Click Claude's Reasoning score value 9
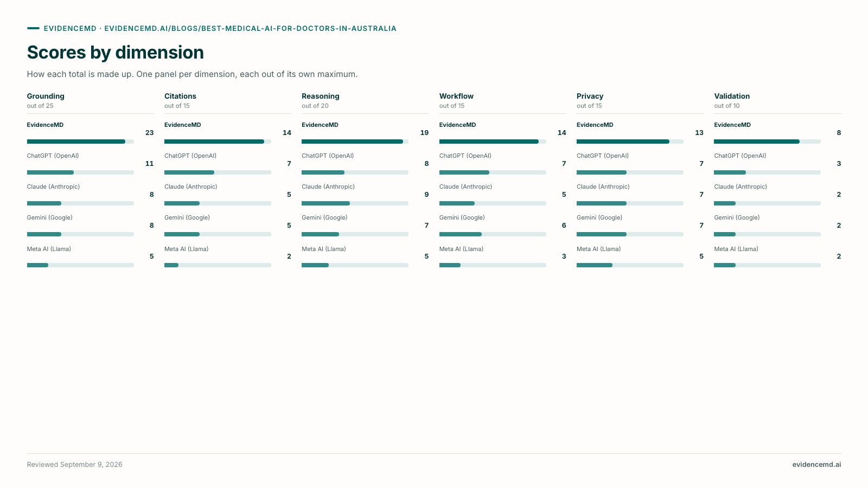This screenshot has width=868, height=488. pos(426,195)
